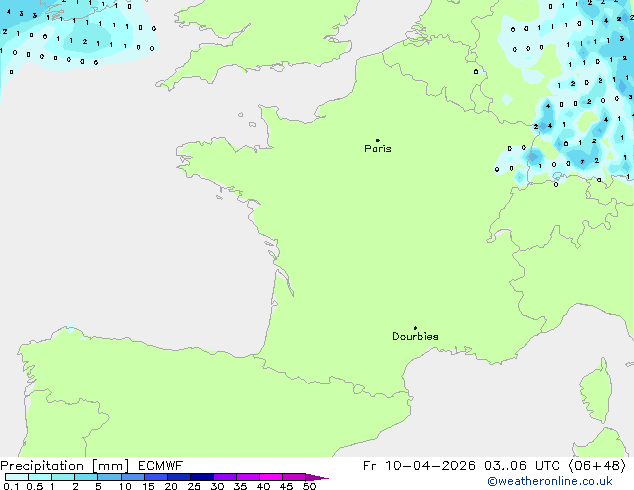Image resolution: width=634 pixels, height=490 pixels.
Task: Click the "Precipitation" title word
Action: [x=42, y=466]
